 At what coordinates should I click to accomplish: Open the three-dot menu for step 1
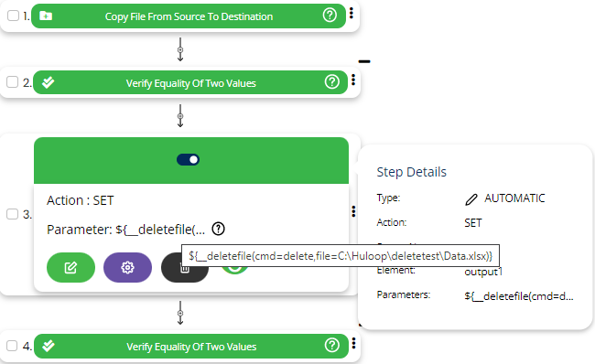click(x=352, y=14)
